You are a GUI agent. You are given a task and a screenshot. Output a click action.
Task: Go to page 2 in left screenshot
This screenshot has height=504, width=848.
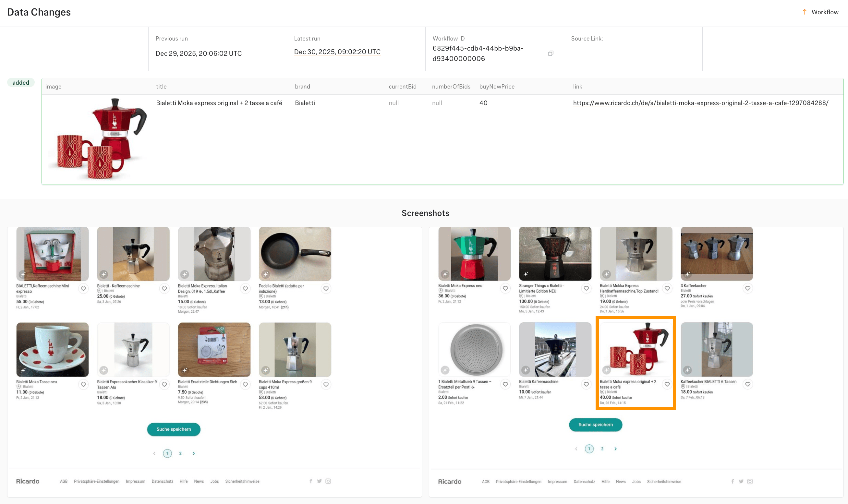180,453
